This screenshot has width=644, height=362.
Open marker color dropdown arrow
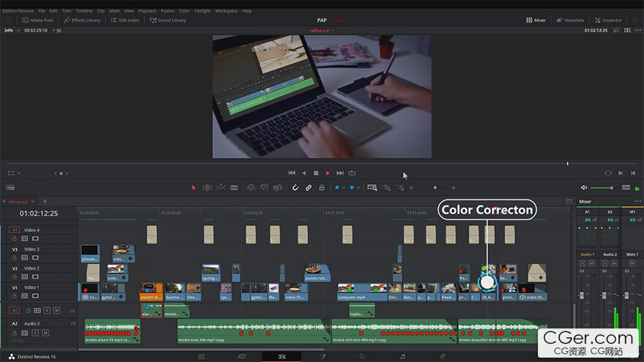coord(358,188)
